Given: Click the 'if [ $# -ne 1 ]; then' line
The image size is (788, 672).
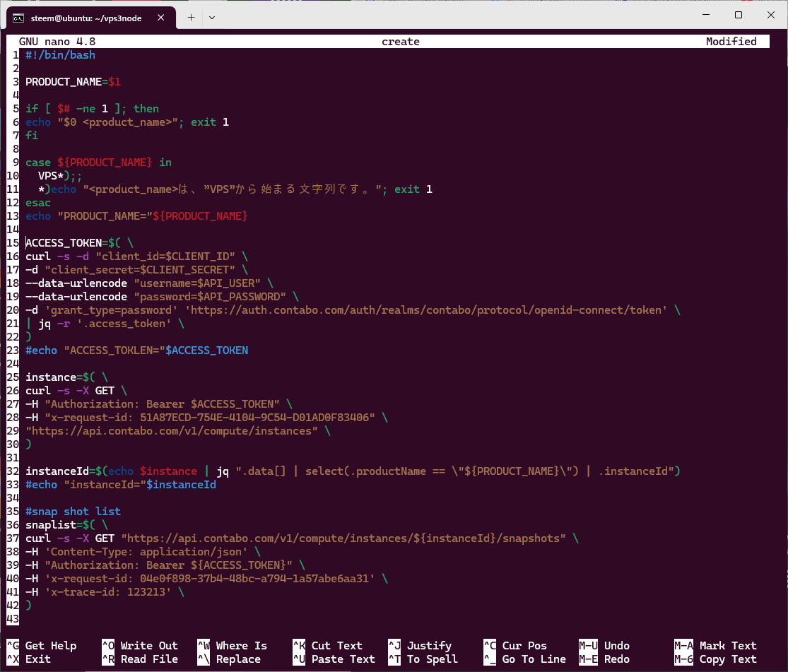Looking at the screenshot, I should [x=92, y=109].
